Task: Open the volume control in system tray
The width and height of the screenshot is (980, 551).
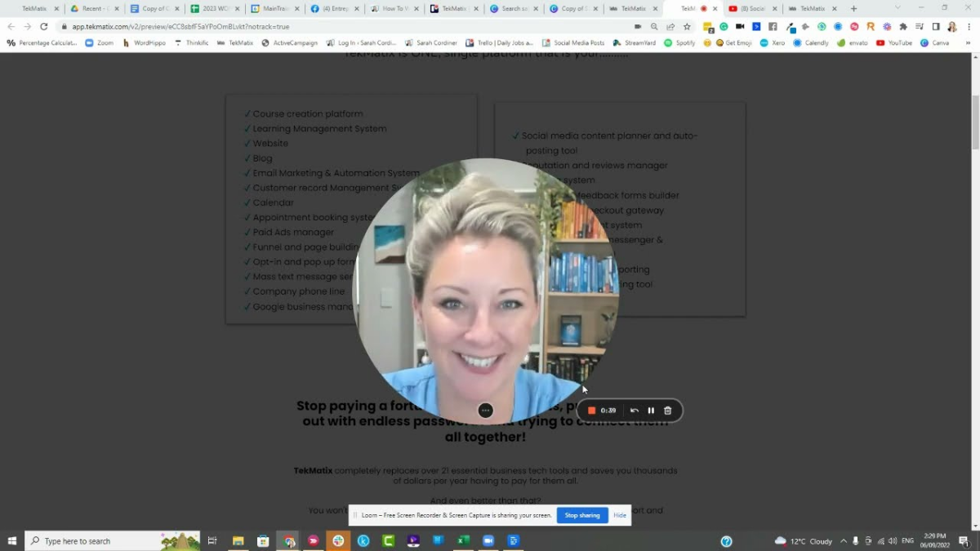Action: (893, 540)
